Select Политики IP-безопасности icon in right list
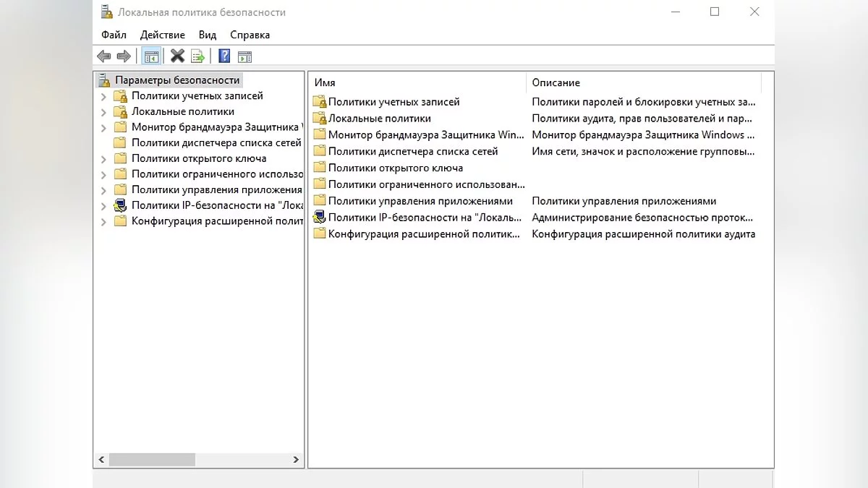The height and width of the screenshot is (488, 868). [x=320, y=217]
